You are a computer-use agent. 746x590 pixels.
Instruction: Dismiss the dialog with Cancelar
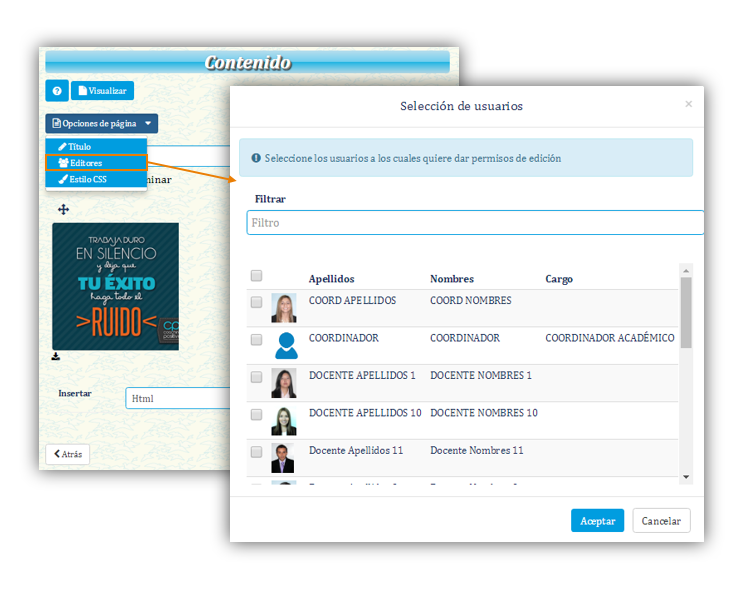point(661,521)
